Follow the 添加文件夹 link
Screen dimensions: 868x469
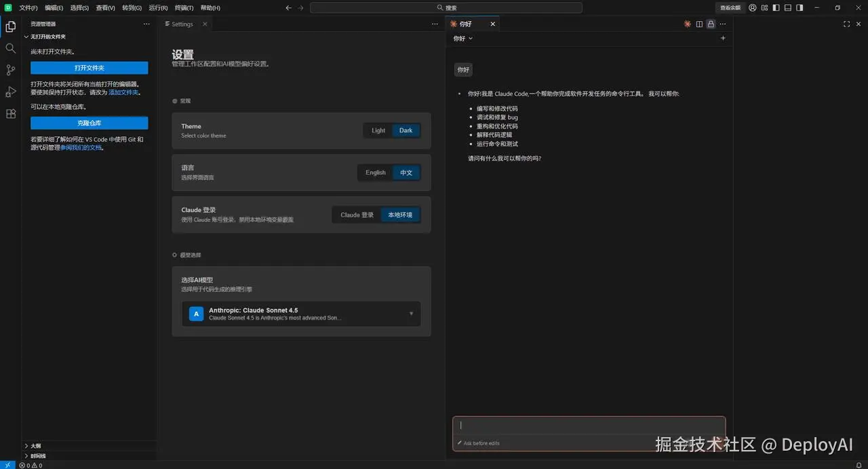coord(124,92)
